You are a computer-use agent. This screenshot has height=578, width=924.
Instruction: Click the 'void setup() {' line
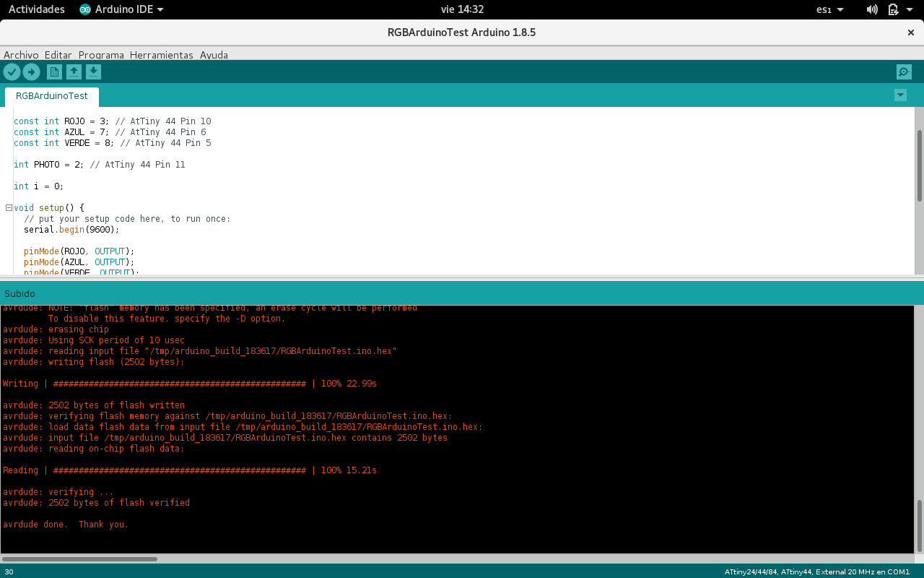pyautogui.click(x=49, y=208)
